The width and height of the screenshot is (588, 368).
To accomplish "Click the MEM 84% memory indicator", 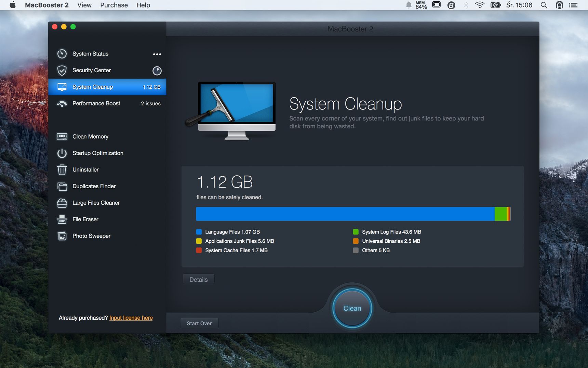I will tap(421, 5).
